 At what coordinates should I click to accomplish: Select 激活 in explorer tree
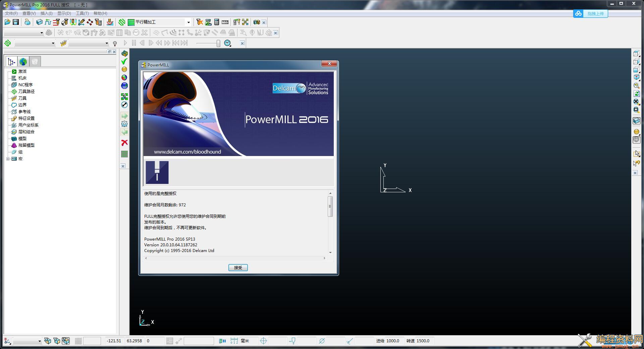coord(22,71)
